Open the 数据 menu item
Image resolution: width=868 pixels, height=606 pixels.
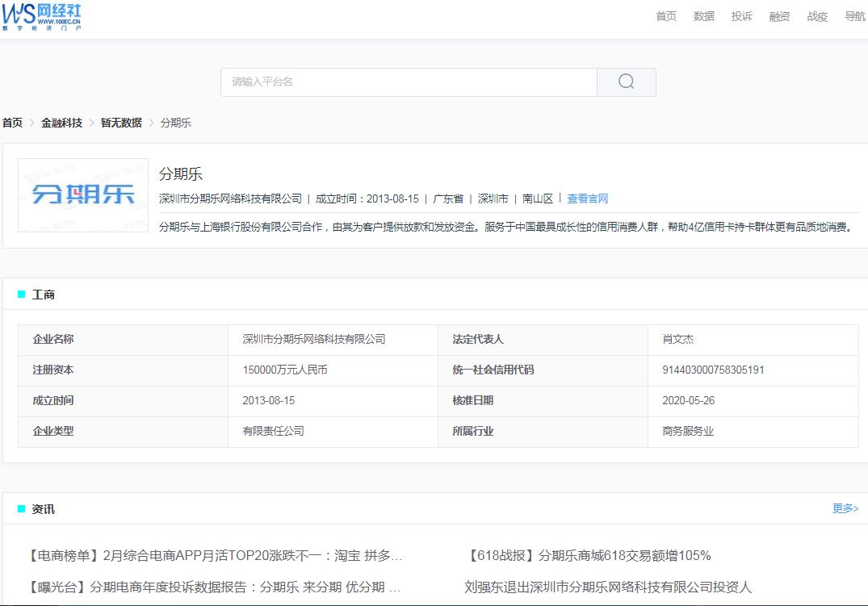(x=703, y=16)
